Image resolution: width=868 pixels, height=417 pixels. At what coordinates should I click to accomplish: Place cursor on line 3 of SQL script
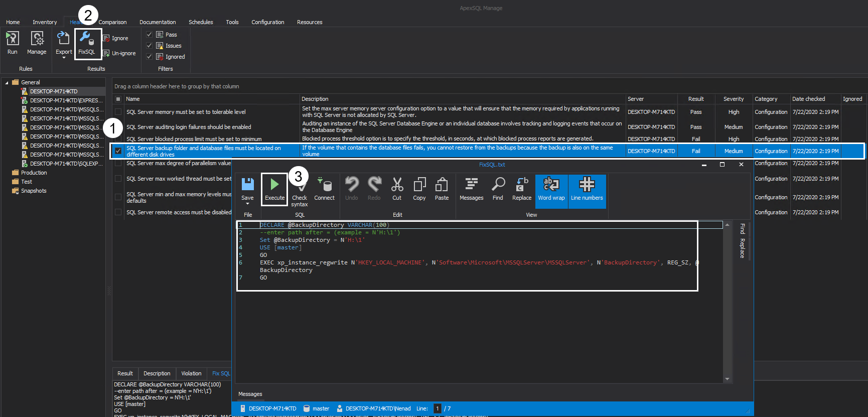[x=312, y=240]
